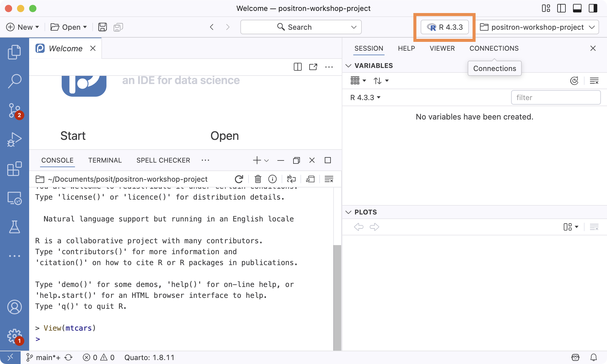
Task: Select the SPELL CHECKER panel tab
Action: [x=163, y=160]
